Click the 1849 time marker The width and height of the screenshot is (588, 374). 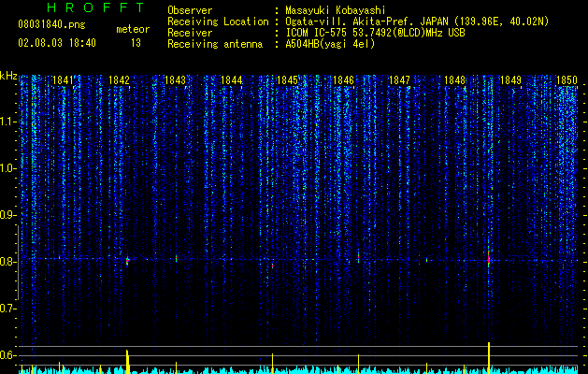point(510,80)
